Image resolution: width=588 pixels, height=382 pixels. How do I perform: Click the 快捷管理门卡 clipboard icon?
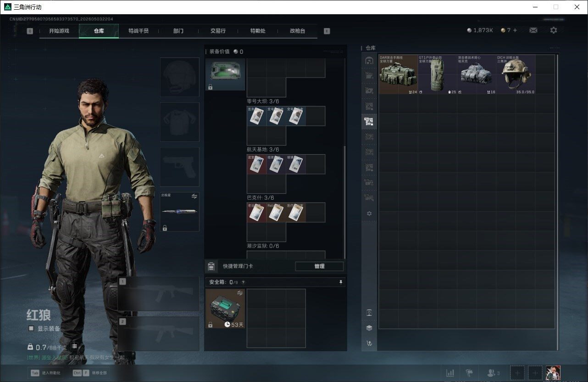[x=211, y=266]
